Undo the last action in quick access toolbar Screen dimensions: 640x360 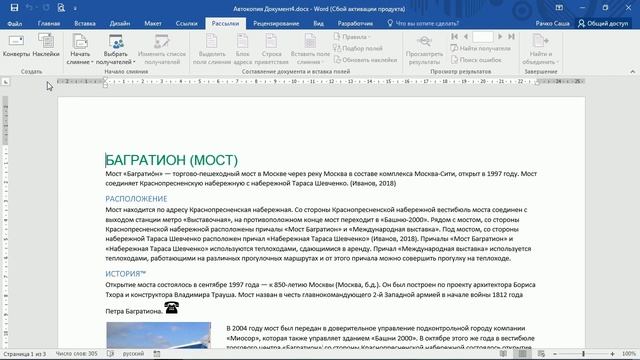[x=29, y=8]
